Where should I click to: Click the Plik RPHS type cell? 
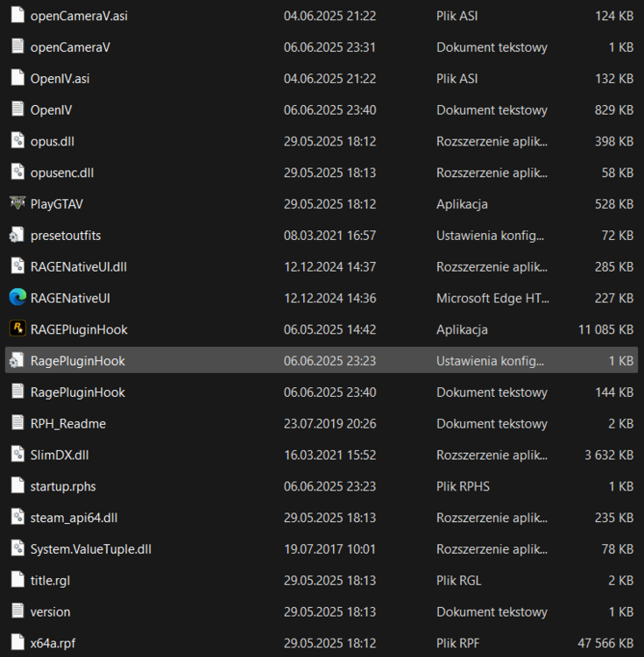463,486
